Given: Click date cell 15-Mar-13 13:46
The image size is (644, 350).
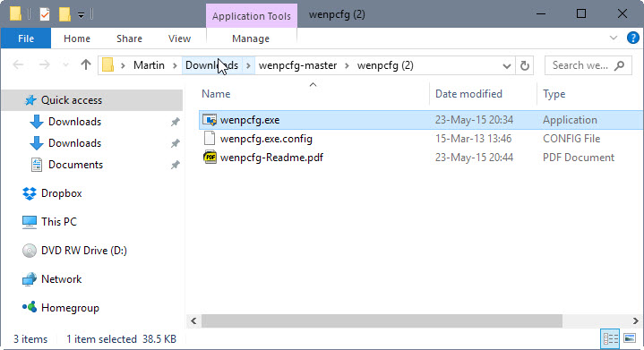Looking at the screenshot, I should [x=473, y=139].
